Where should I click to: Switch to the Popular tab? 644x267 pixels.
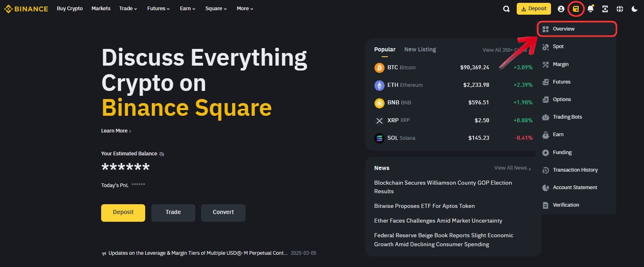coord(385,49)
